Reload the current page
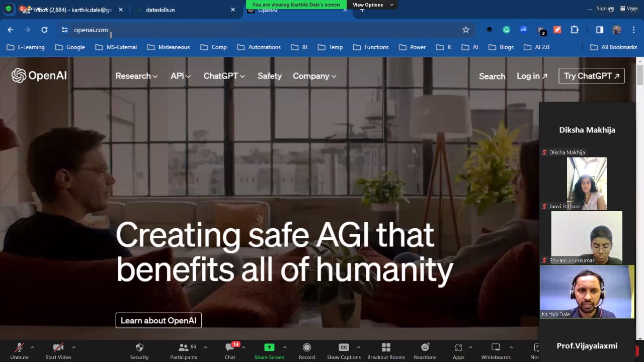Viewport: 644px width, 362px height. coord(44,30)
